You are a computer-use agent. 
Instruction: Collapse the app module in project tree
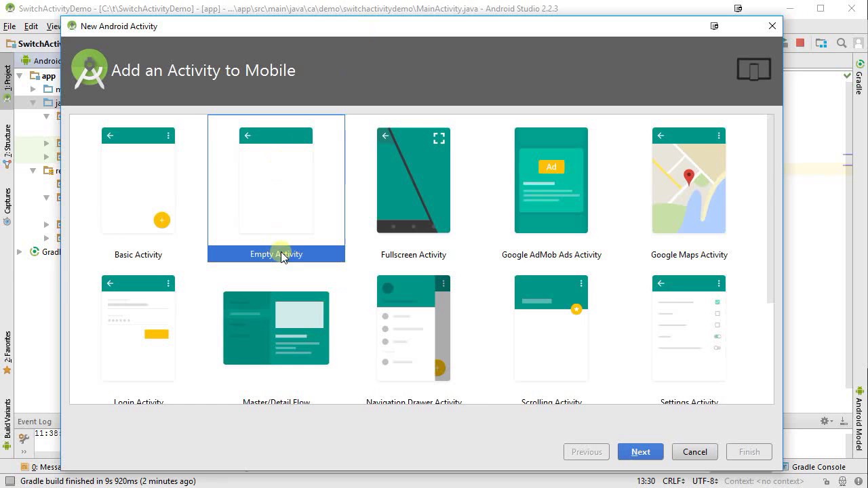pos(20,76)
